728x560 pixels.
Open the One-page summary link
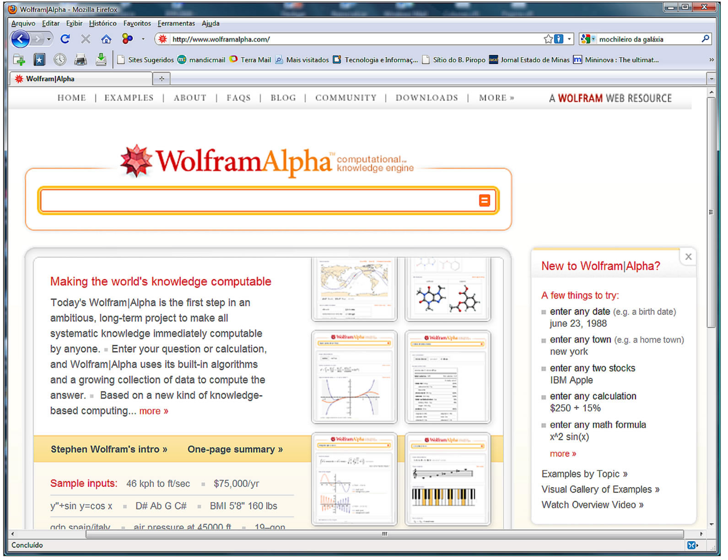coord(235,449)
